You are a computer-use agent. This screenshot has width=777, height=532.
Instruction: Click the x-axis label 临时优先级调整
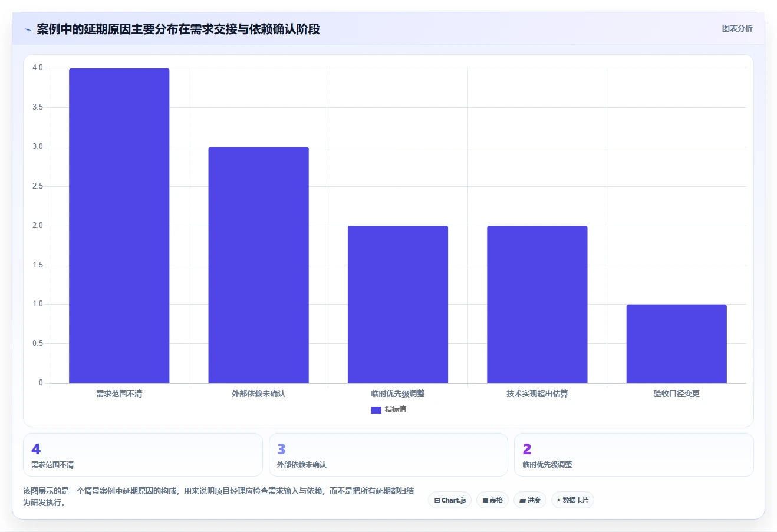pos(398,394)
